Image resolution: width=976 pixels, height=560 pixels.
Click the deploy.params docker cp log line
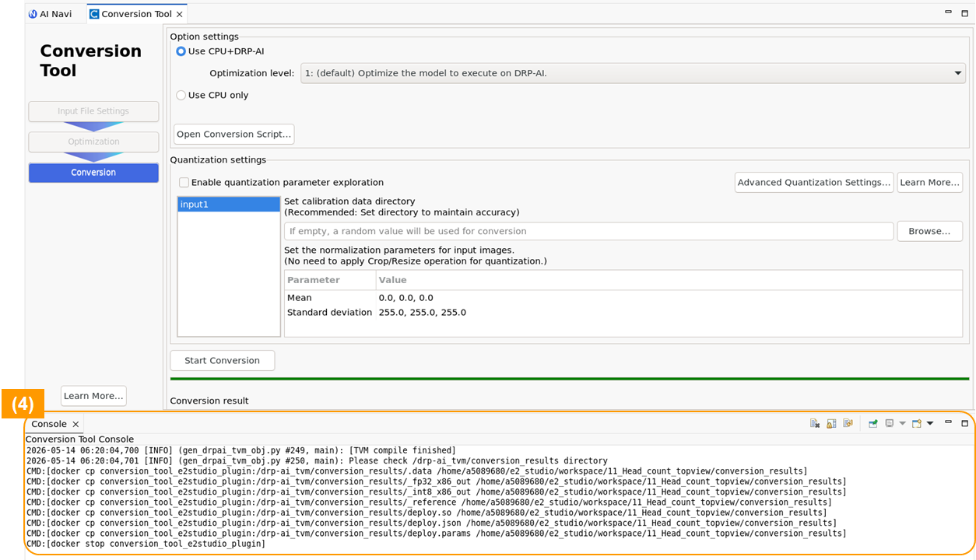[436, 534]
